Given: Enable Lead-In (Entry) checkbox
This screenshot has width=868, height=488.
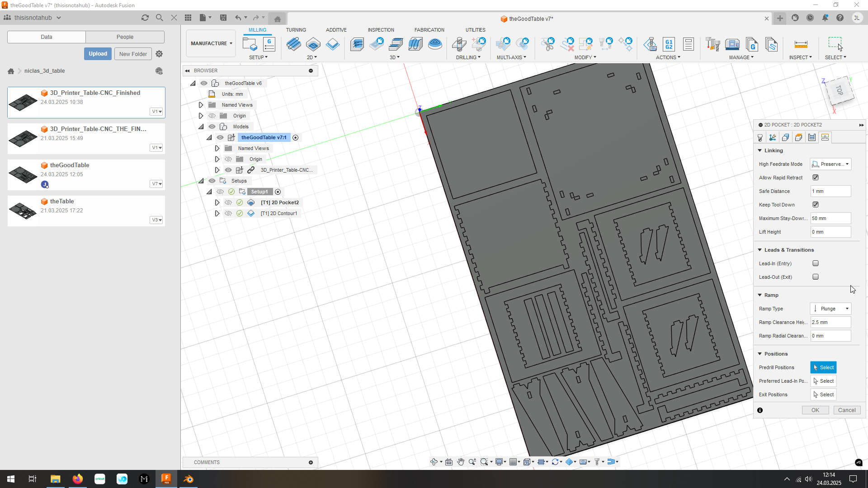Looking at the screenshot, I should click(816, 263).
